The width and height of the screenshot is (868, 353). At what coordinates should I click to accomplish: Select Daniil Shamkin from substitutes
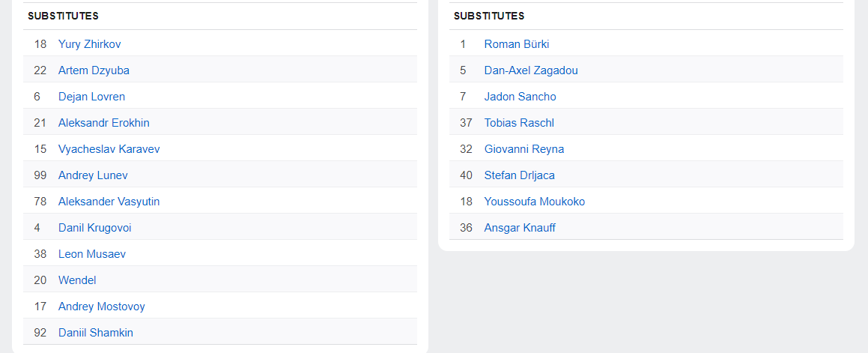[x=96, y=333]
